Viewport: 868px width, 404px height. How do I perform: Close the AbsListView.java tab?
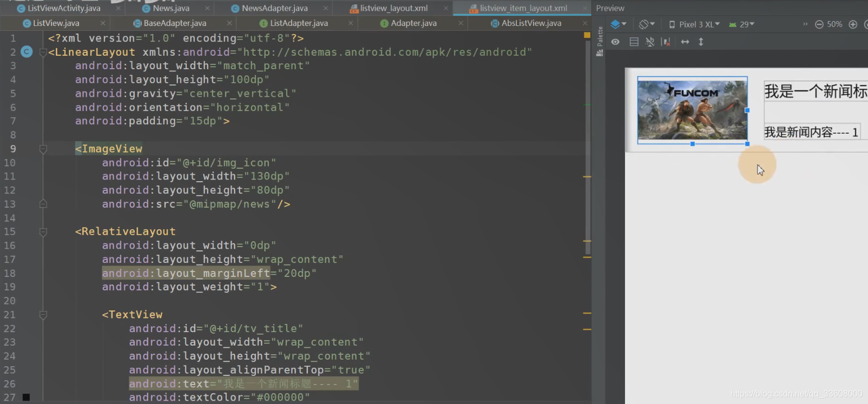pos(584,23)
